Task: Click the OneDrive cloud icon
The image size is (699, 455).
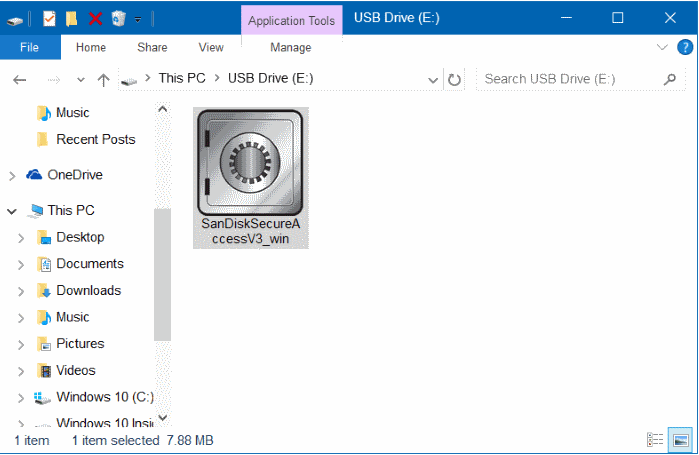Action: [34, 174]
